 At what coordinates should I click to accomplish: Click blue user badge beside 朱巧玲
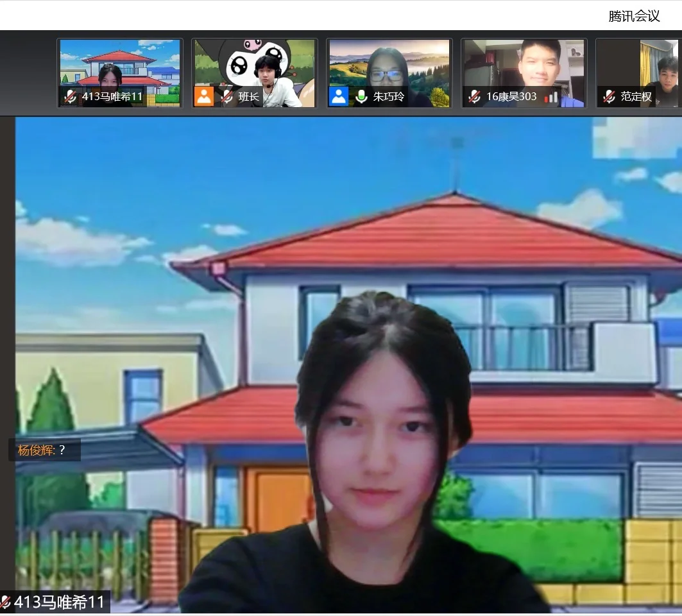click(x=339, y=97)
